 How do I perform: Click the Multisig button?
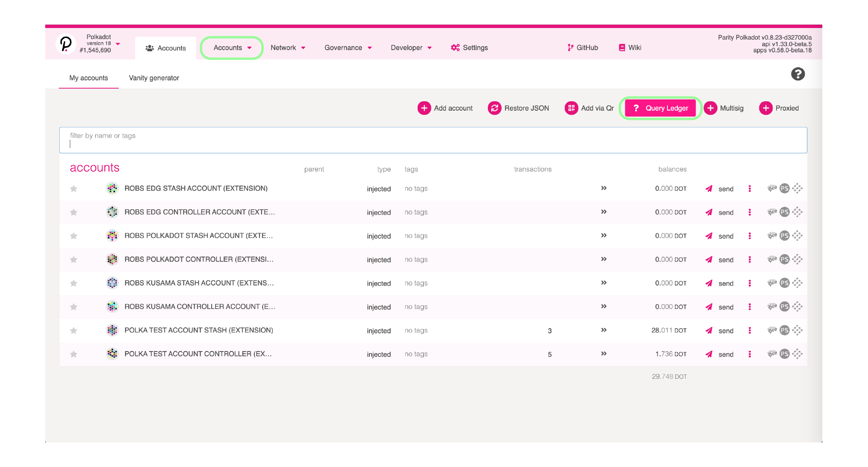[x=724, y=108]
